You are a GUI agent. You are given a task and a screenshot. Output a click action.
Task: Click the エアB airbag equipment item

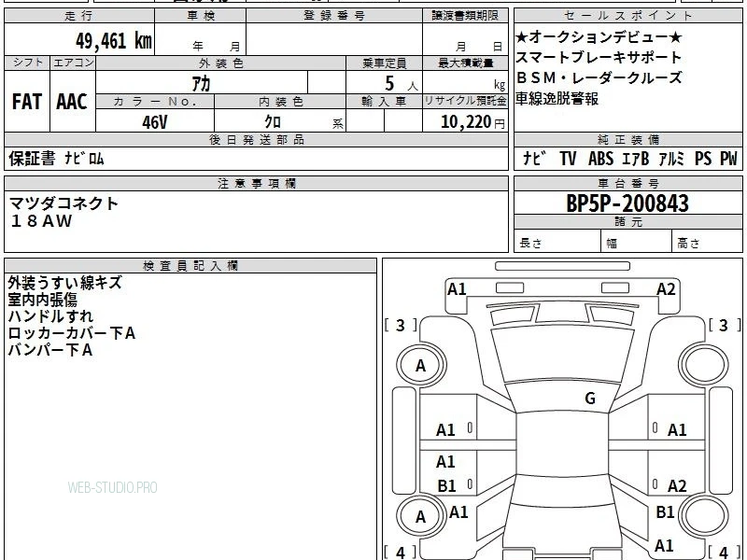point(636,159)
